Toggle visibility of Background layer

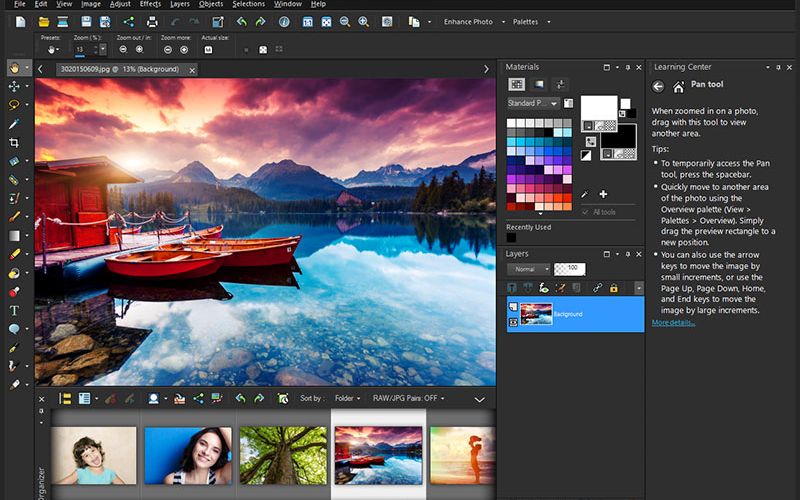click(513, 322)
